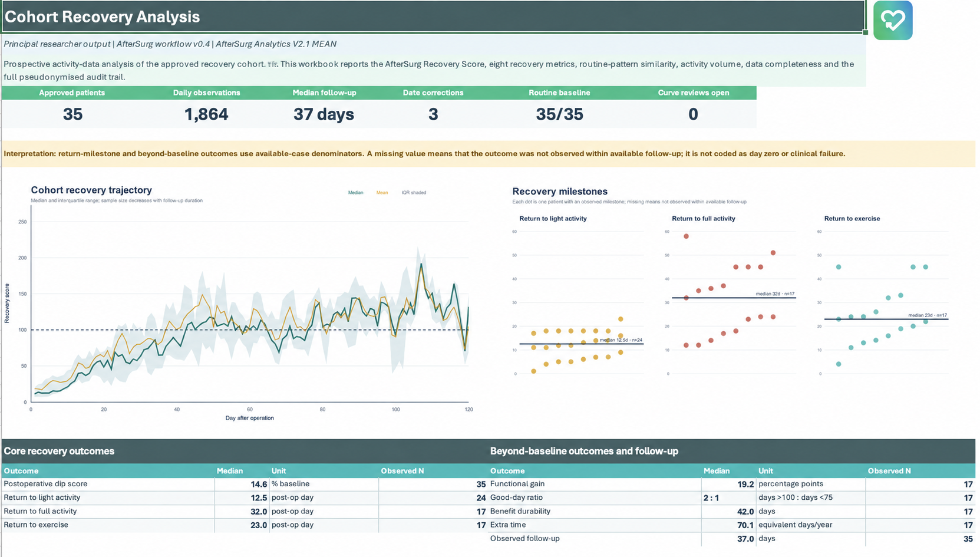Select 'Beyond-baseline outcomes and follow-up' section header

click(x=732, y=451)
